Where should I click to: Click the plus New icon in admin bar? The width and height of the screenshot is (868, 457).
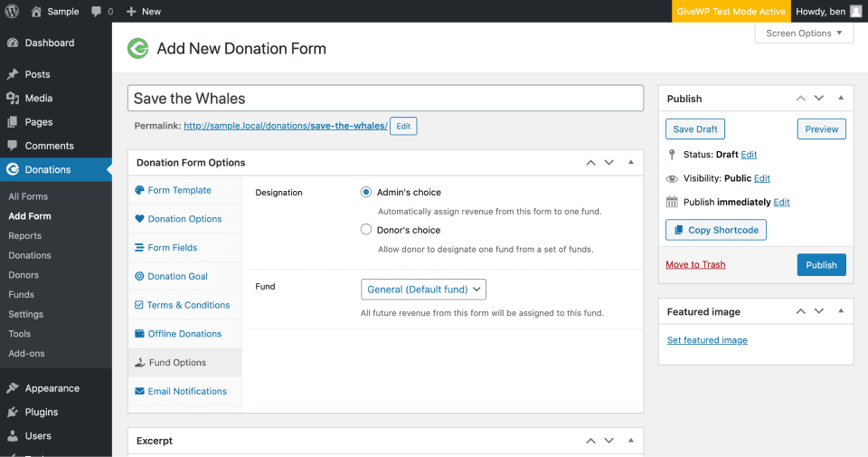coord(131,11)
